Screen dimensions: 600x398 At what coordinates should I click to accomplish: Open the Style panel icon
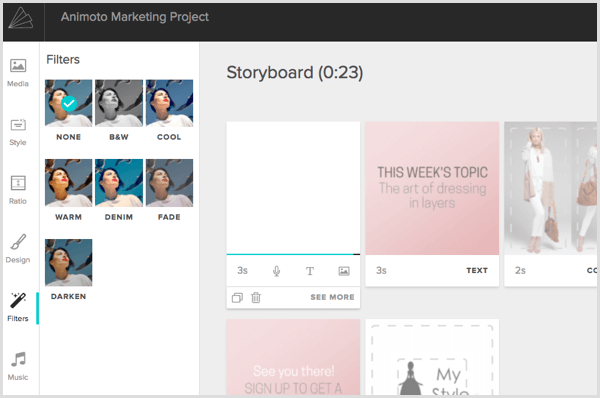[x=18, y=125]
